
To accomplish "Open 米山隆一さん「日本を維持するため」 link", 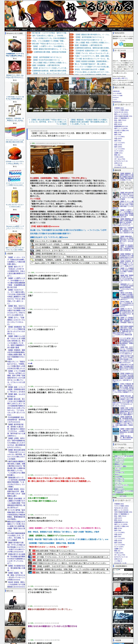I will 68,232.
